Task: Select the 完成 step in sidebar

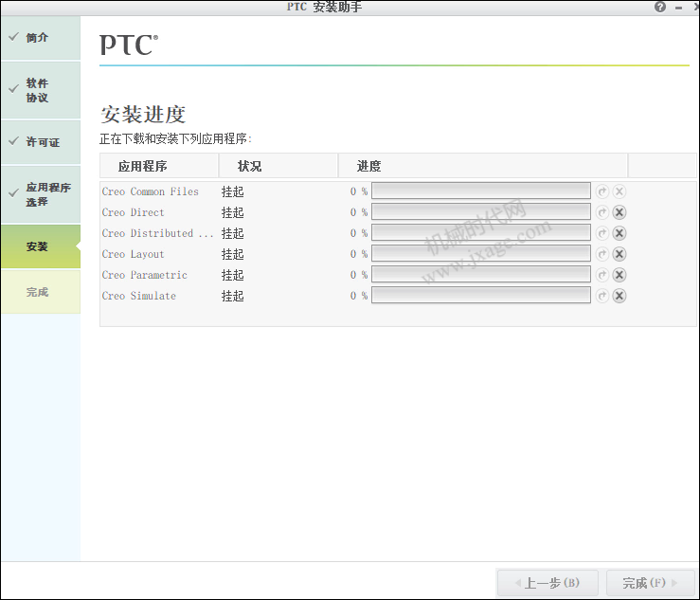Action: (x=41, y=292)
